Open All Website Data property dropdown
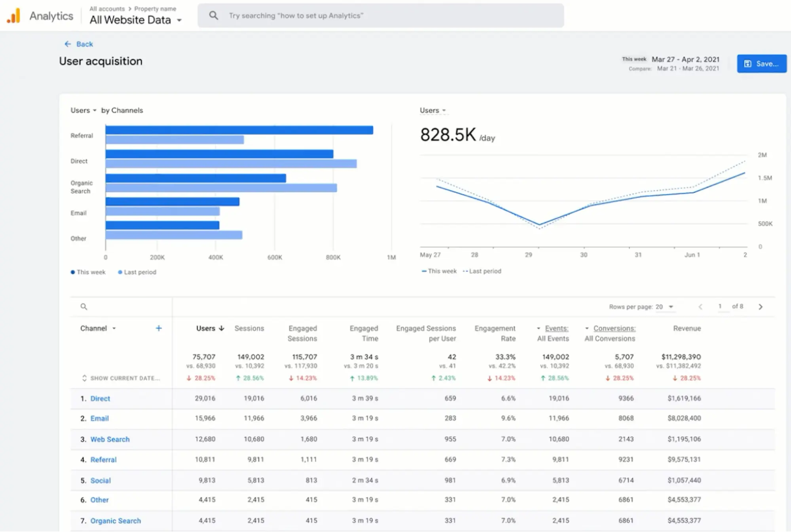Viewport: 791px width, 532px height. pos(179,20)
